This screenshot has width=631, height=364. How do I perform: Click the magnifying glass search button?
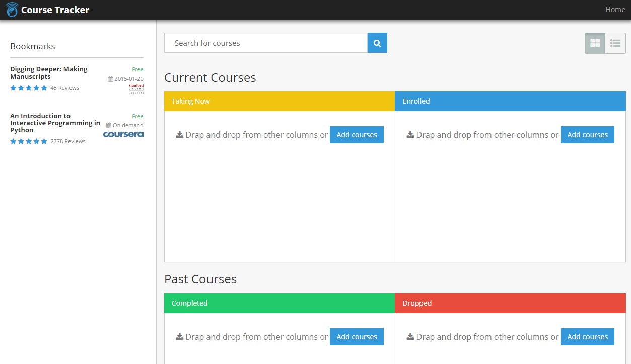point(377,43)
